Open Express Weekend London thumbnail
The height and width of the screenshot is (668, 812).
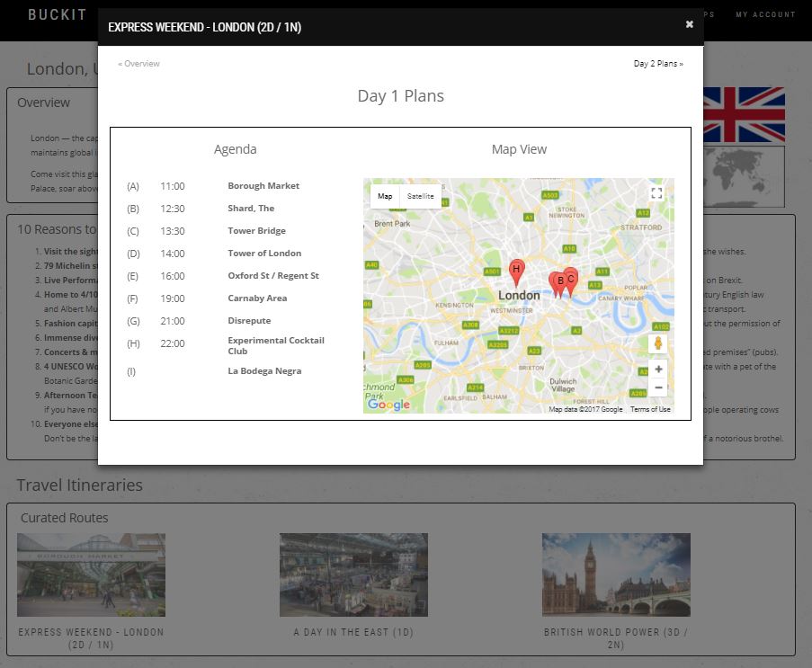pyautogui.click(x=91, y=574)
